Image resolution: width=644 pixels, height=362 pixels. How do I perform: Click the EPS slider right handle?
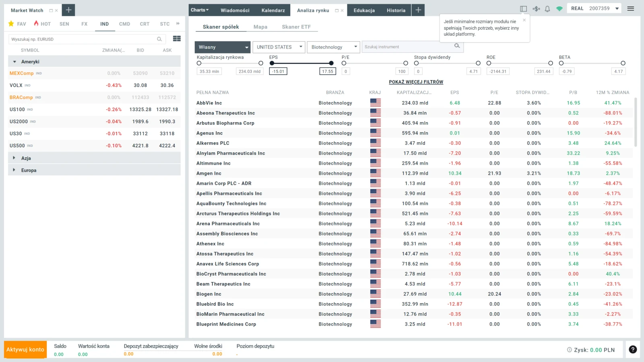331,63
